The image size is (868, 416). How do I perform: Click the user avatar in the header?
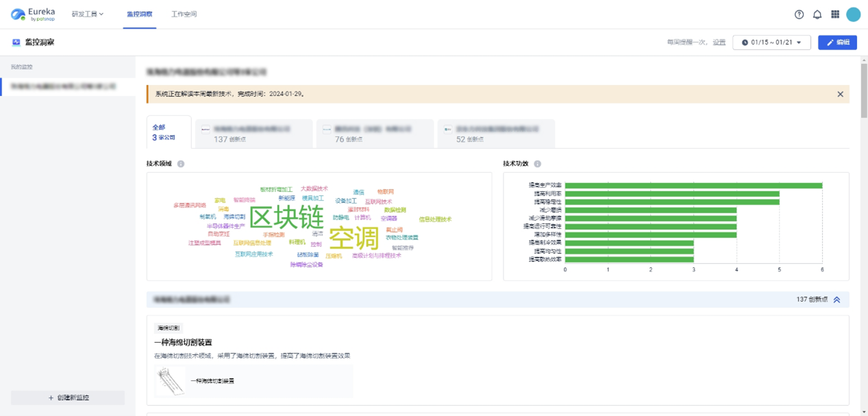[853, 14]
